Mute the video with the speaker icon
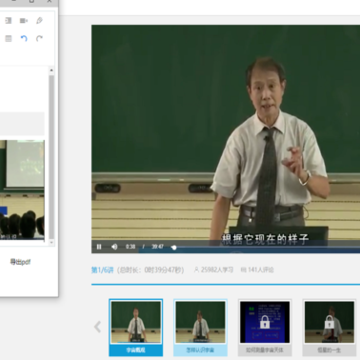 pos(114,247)
